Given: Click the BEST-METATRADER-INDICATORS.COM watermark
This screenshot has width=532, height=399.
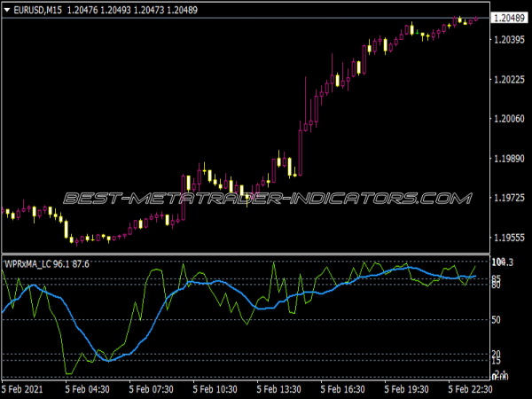Looking at the screenshot, I should point(266,198).
